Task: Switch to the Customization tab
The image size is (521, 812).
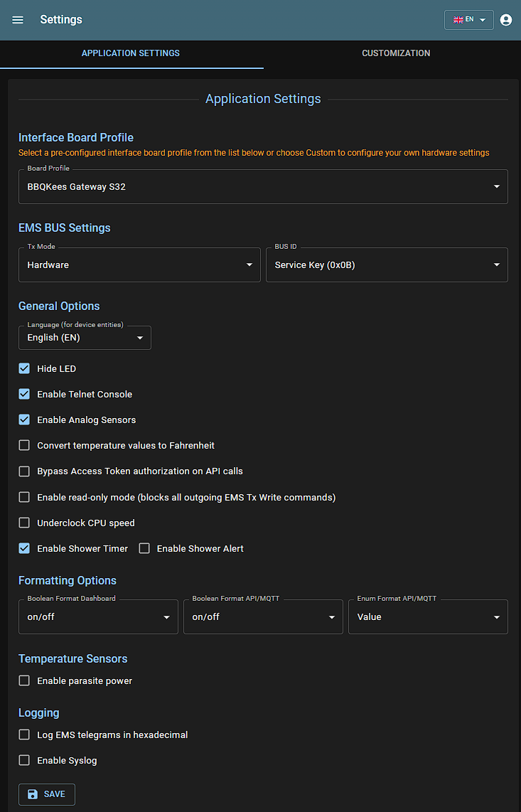Action: pyautogui.click(x=396, y=53)
